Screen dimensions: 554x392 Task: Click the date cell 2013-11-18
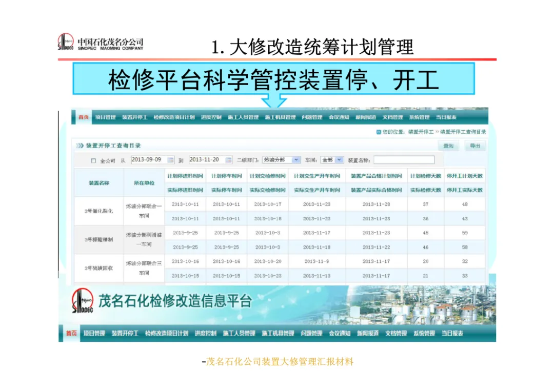click(317, 247)
